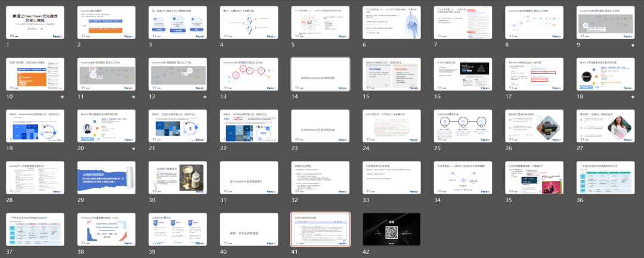Image resolution: width=644 pixels, height=258 pixels.
Task: Click the animation star icon under slide 9
Action: click(633, 45)
